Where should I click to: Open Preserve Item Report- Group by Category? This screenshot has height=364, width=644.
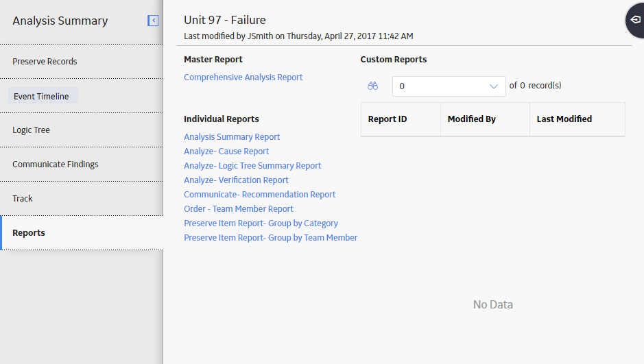click(x=261, y=223)
